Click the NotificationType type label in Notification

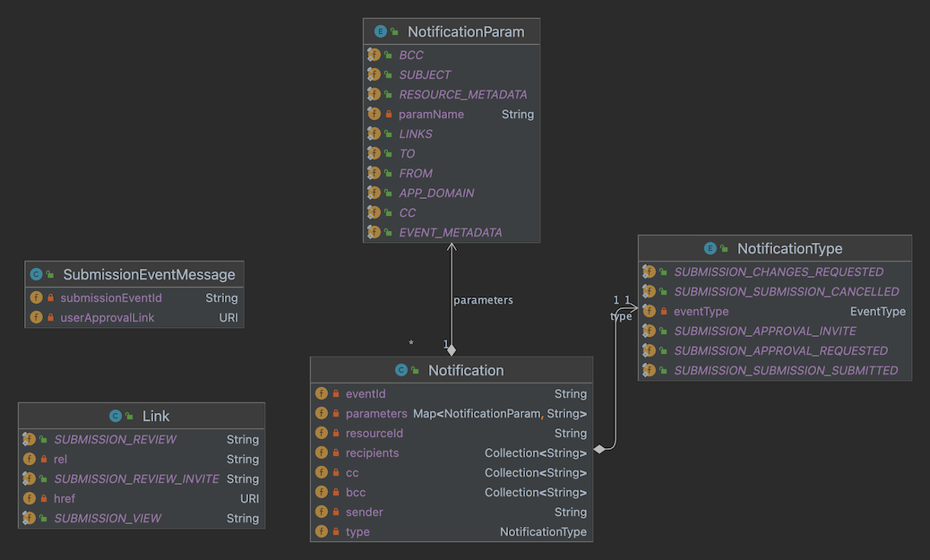(x=543, y=531)
